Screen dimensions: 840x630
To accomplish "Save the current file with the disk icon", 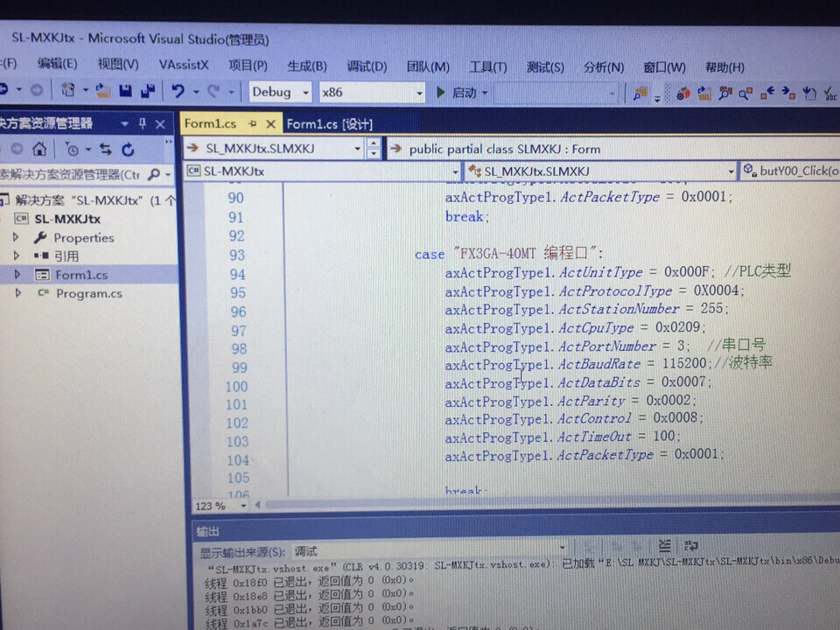I will pos(125,91).
